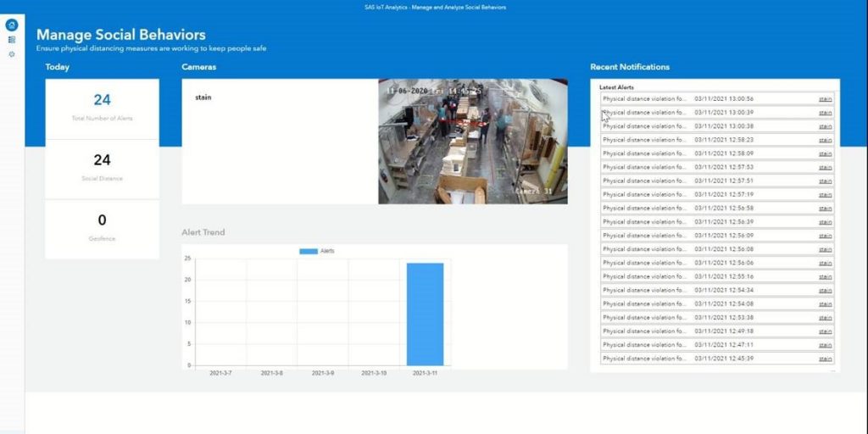Click the Total Number of Alerts card
This screenshot has height=434, width=868.
click(x=102, y=108)
